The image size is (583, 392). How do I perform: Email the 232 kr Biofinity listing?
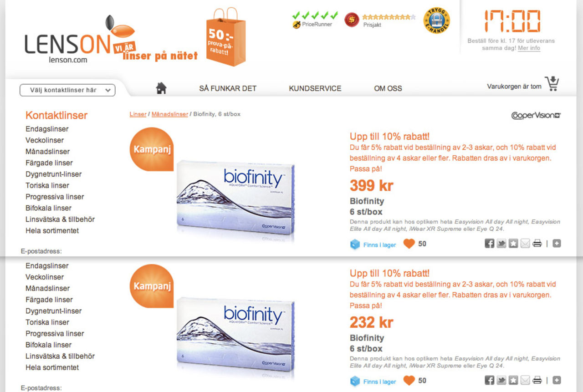(525, 381)
